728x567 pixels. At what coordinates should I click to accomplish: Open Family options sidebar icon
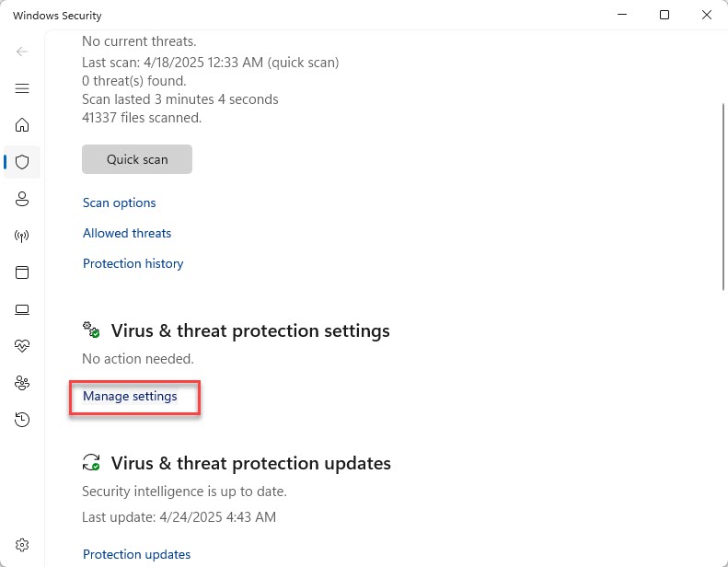click(x=22, y=383)
